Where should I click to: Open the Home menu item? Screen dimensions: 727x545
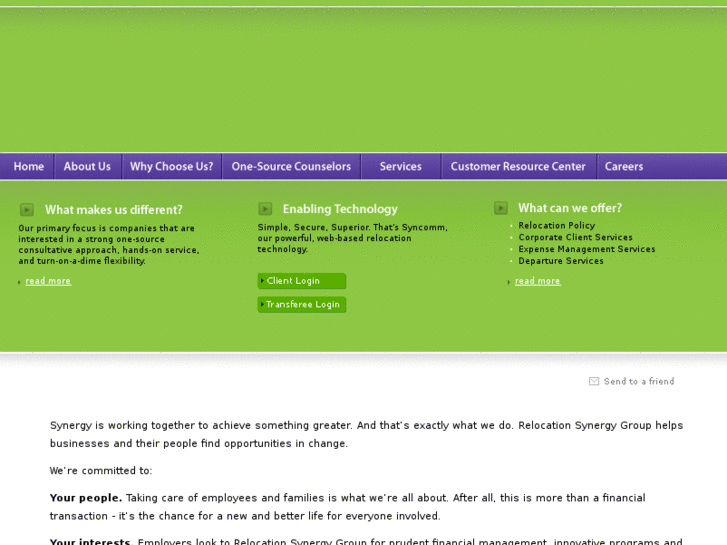(29, 166)
